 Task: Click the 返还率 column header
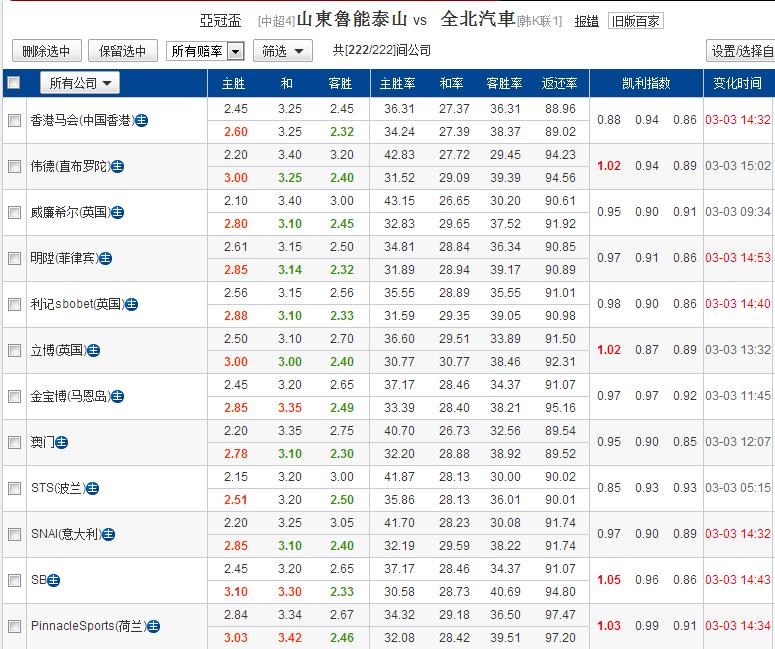(x=560, y=84)
